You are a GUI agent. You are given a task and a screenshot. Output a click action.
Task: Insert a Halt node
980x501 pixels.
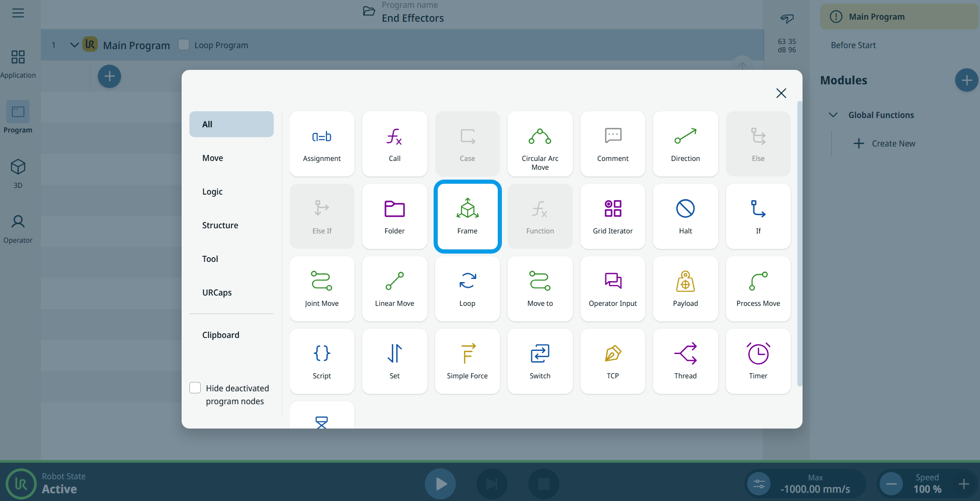click(x=685, y=216)
